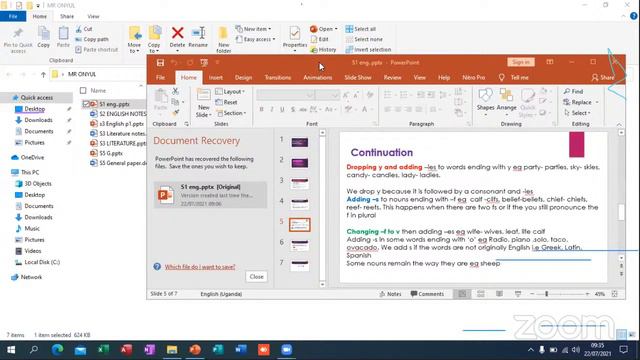The image size is (640, 360).
Task: Click the Save icon in PowerPoint title bar
Action: pos(160,62)
